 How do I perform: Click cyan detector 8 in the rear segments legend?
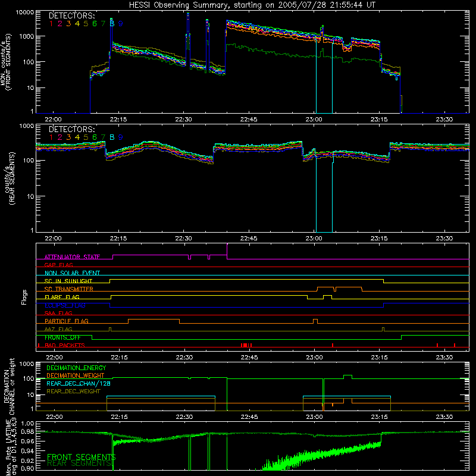point(112,137)
